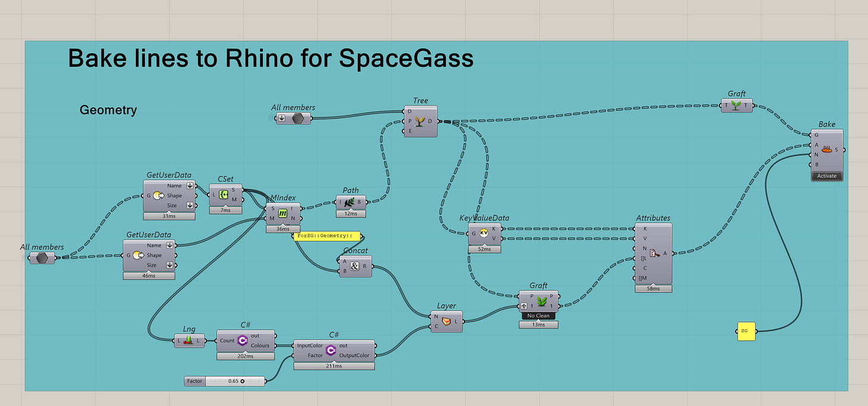Click the InputColor input on C# component
The width and height of the screenshot is (868, 406).
[310, 345]
